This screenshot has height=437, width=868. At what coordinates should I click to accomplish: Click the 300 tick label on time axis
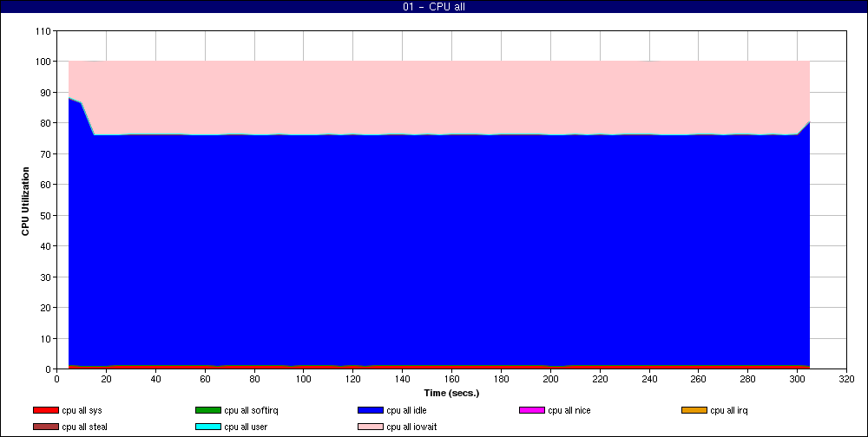[798, 380]
